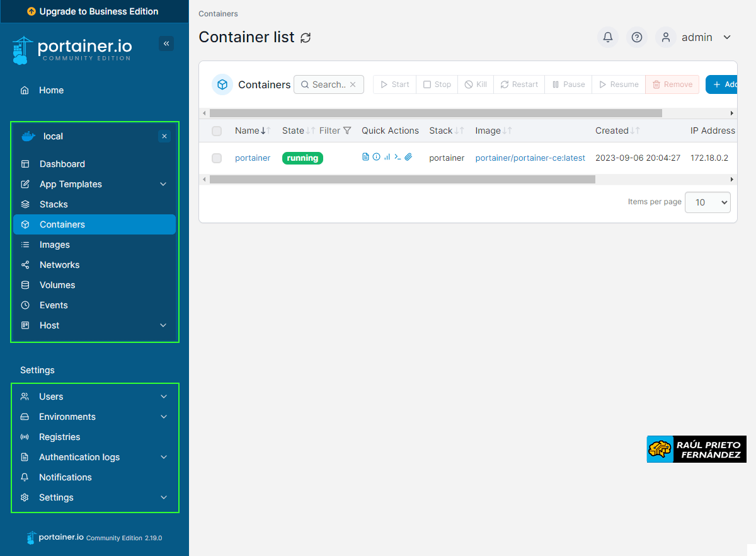The height and width of the screenshot is (556, 756).
Task: Open the State filter funnel
Action: tap(346, 130)
